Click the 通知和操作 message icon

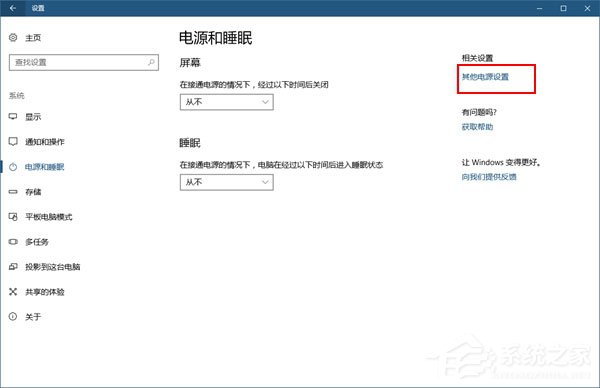tap(13, 142)
